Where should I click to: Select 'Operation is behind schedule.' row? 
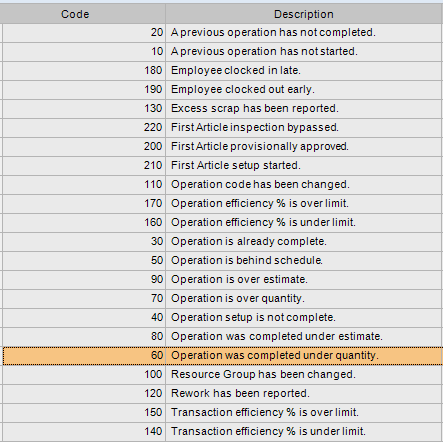pos(223,261)
